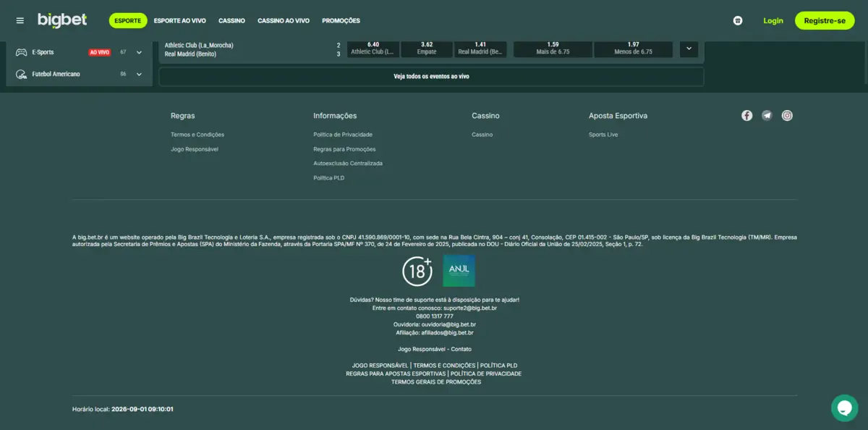
Task: Open uppercase POLÍTICA DE PRIVACIDADE bottom link
Action: click(486, 374)
